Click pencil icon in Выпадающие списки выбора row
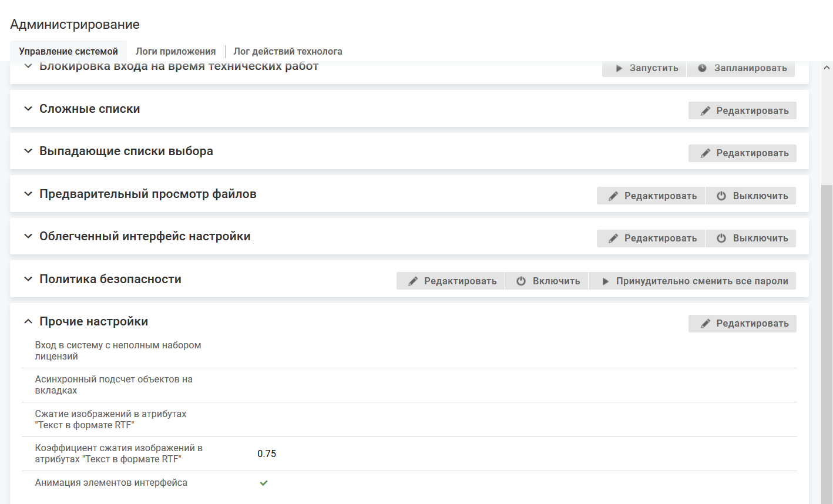833x504 pixels. [x=705, y=153]
